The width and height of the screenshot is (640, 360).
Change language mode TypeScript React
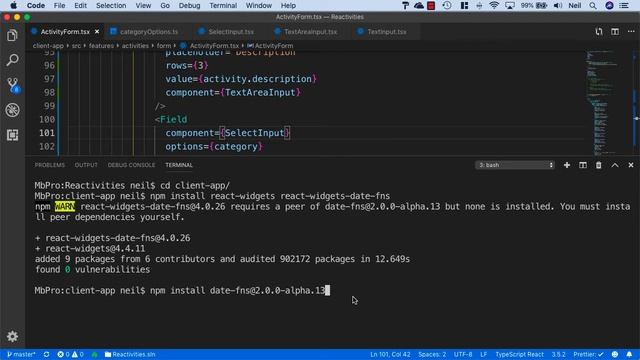519,354
